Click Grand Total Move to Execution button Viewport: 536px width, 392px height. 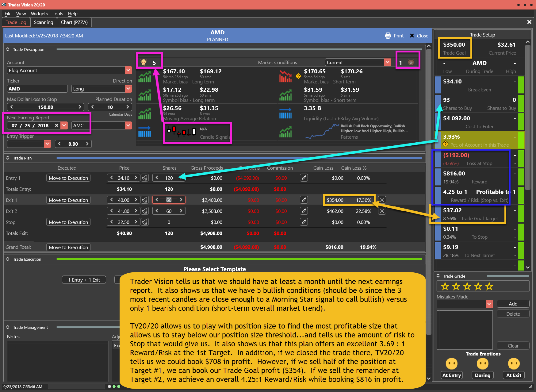tap(68, 247)
